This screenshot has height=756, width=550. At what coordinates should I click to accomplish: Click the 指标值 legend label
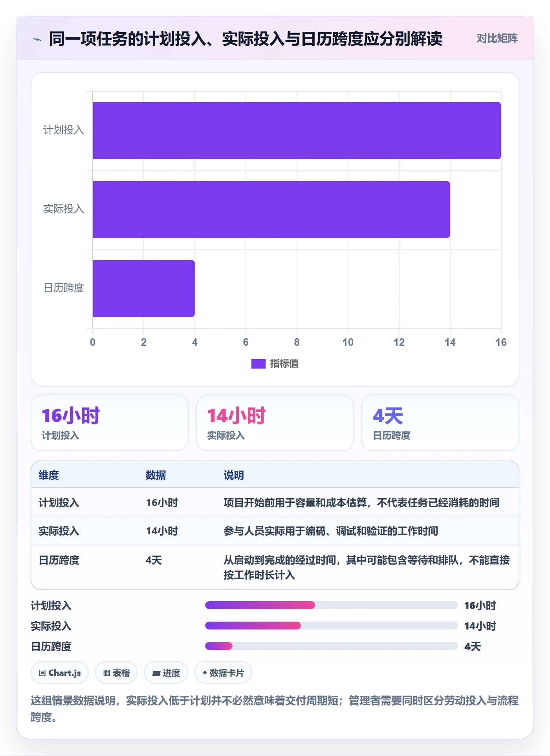284,364
